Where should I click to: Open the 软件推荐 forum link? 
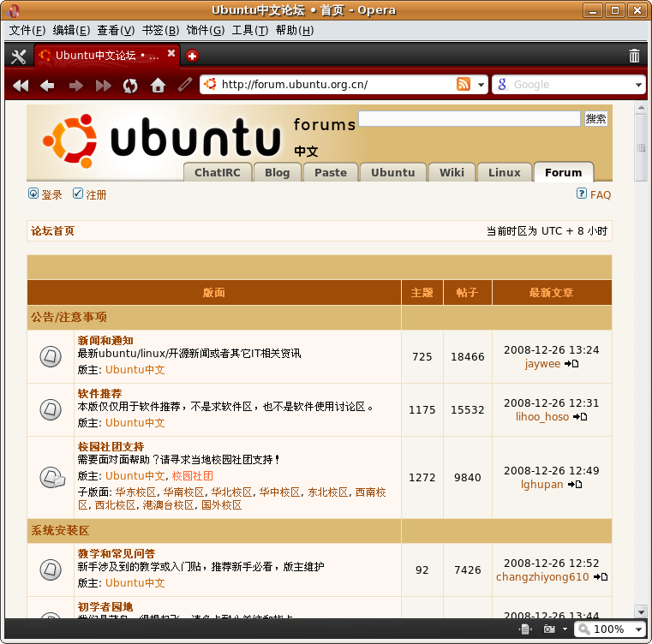coord(99,393)
